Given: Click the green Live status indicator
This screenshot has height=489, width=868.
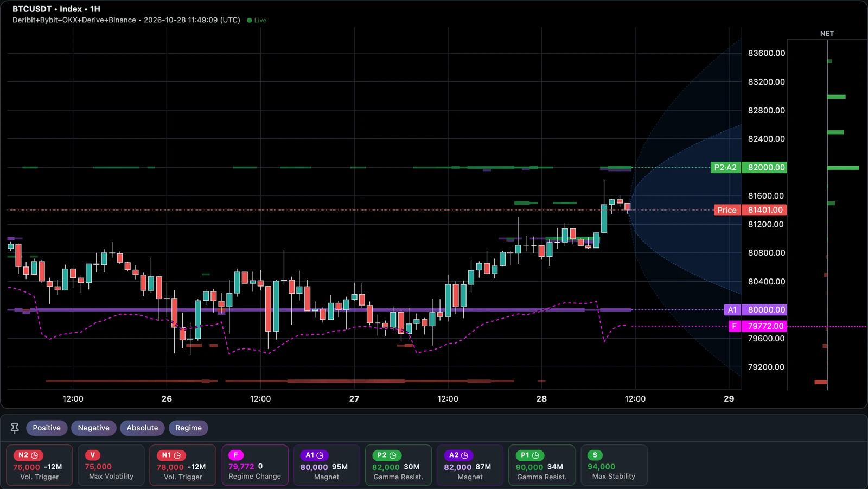Looking at the screenshot, I should (257, 20).
